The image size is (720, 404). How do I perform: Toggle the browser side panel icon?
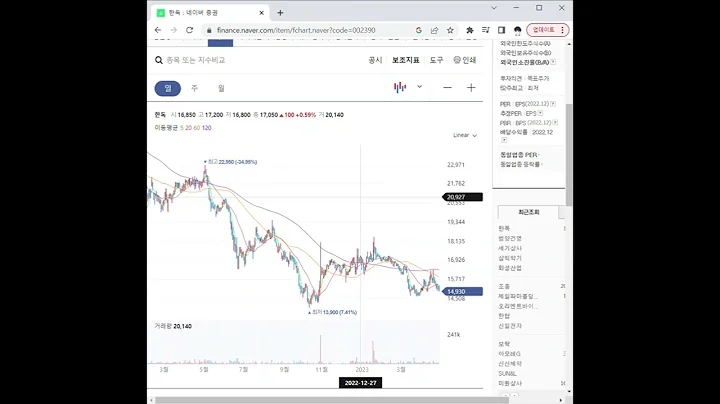pos(501,30)
